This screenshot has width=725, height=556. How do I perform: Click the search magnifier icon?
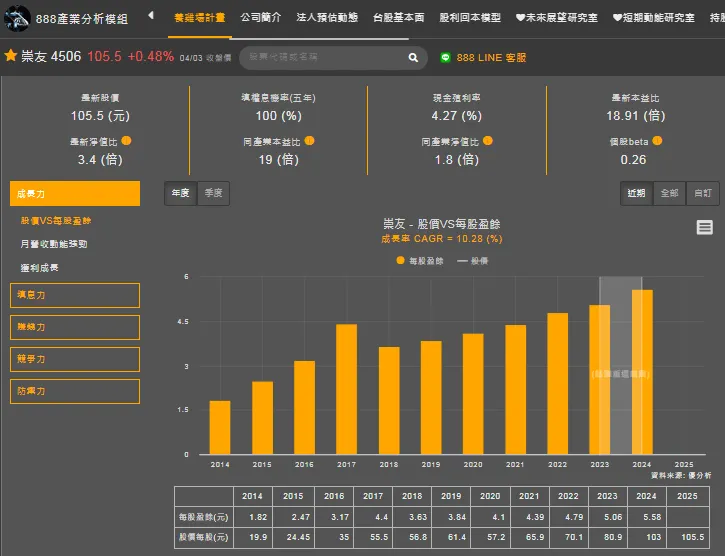(x=413, y=57)
